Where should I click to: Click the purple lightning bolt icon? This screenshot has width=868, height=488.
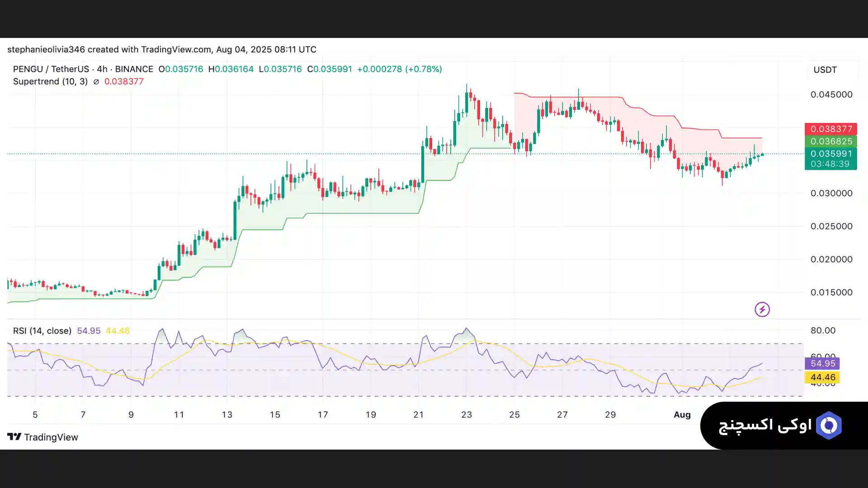pyautogui.click(x=762, y=310)
